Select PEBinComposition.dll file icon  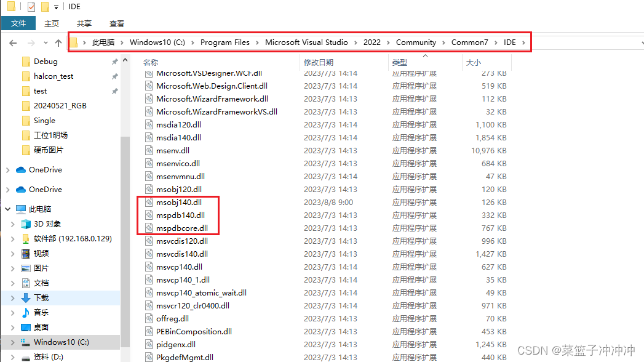(149, 332)
